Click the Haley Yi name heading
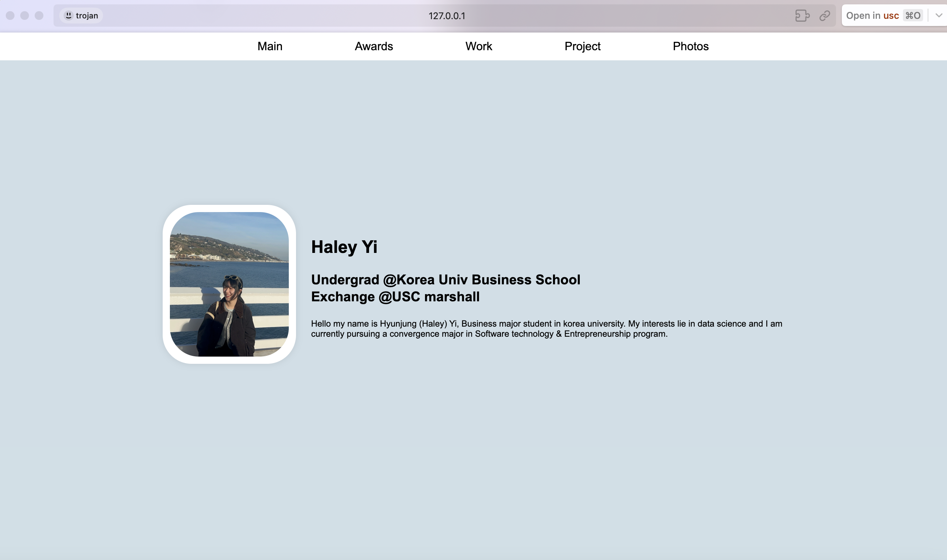Viewport: 947px width, 560px height. pyautogui.click(x=344, y=247)
